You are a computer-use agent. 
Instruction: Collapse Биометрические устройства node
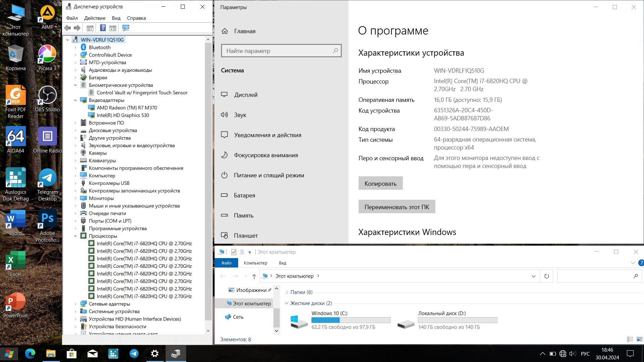tap(75, 85)
